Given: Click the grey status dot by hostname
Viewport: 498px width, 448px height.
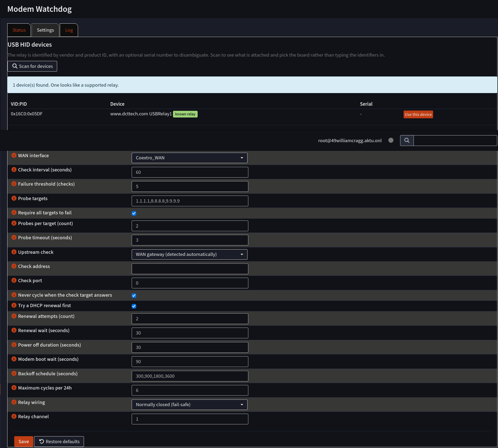Looking at the screenshot, I should pos(391,140).
